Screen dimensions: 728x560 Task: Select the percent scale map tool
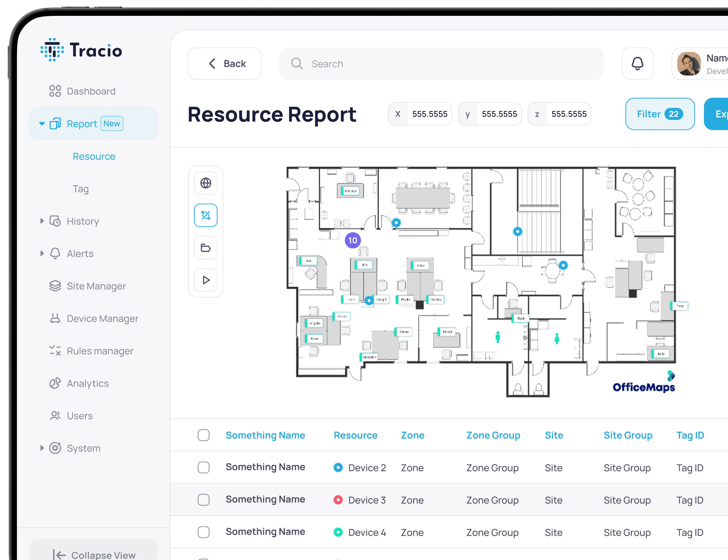click(x=206, y=215)
